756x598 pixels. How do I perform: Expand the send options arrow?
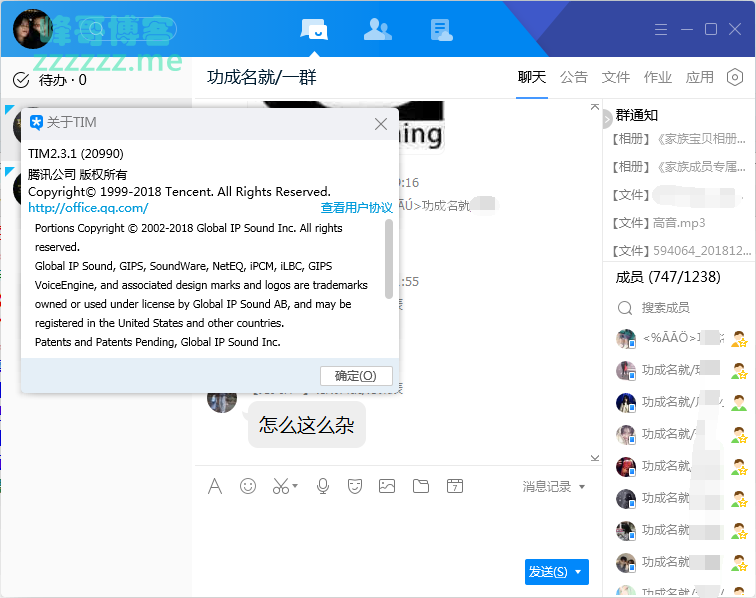[x=579, y=572]
